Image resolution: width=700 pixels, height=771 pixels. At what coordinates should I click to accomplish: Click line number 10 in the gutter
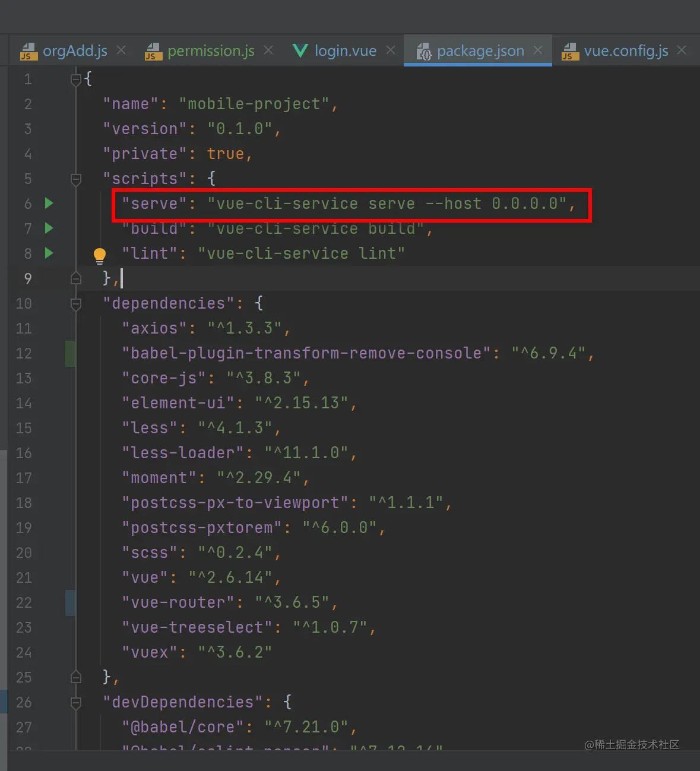coord(24,304)
